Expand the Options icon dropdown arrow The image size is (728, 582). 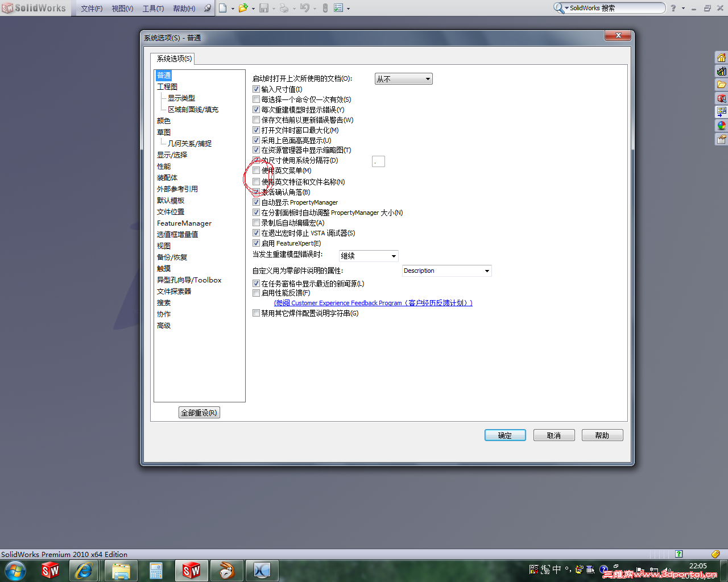point(348,9)
